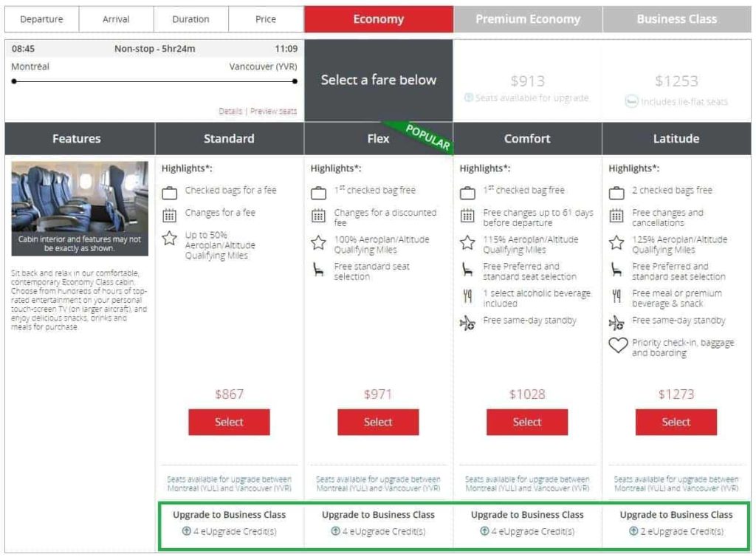This screenshot has width=756, height=557.
Task: Sort flights by Departure
Action: tap(41, 19)
